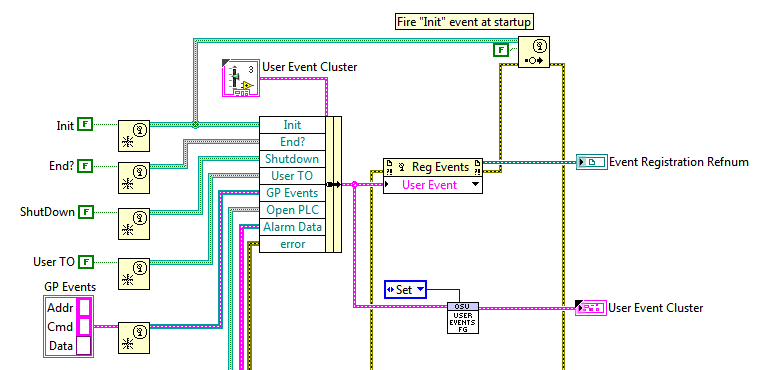761x370 pixels.
Task: Click the User TO element of Bundle By Name
Action: (x=292, y=176)
